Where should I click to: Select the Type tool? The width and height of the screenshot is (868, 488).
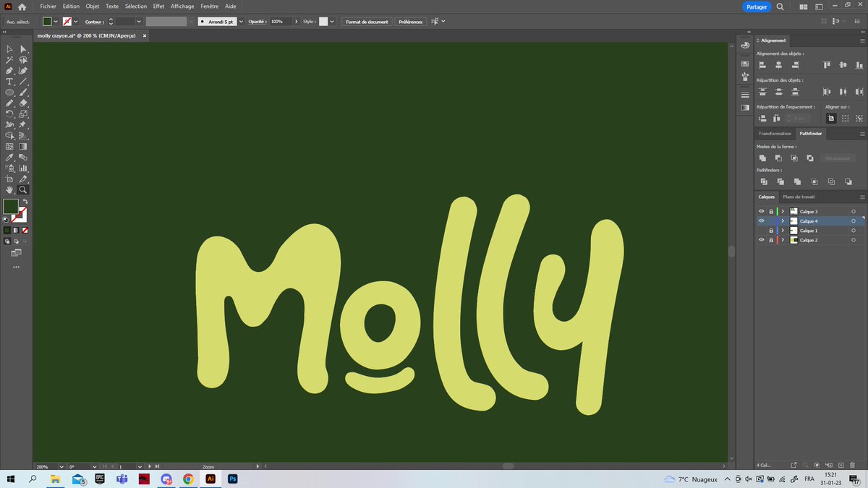(9, 80)
